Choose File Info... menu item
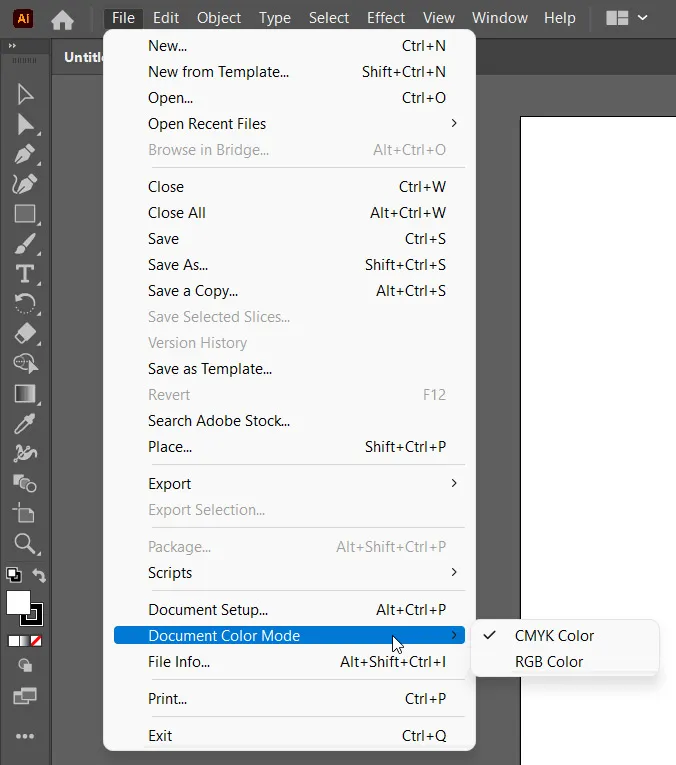The image size is (676, 765). point(289,662)
